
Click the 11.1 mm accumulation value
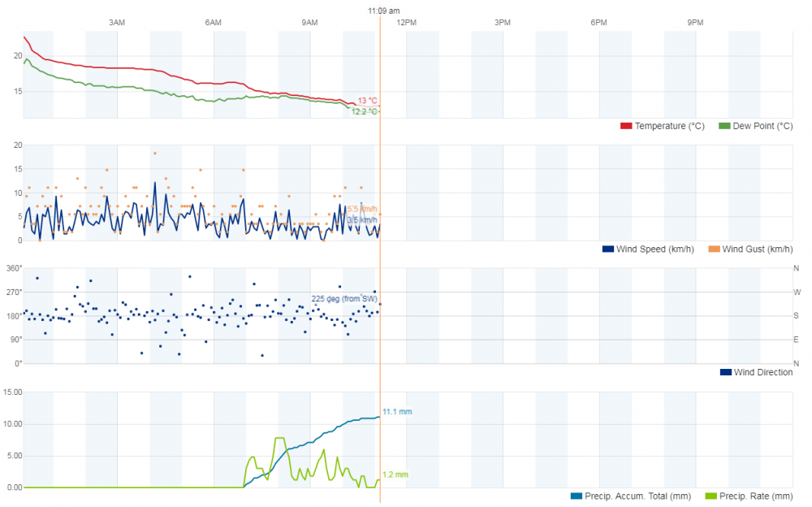(x=394, y=413)
